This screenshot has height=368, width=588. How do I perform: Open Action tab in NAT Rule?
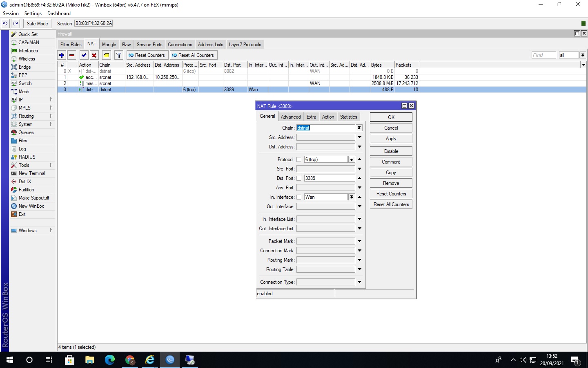point(328,117)
